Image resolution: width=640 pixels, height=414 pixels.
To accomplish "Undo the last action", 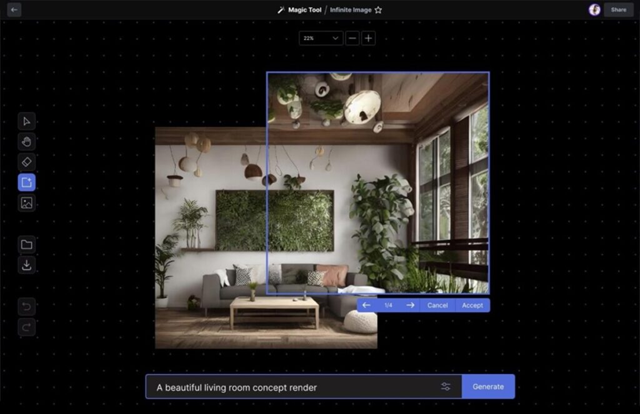I will (27, 307).
